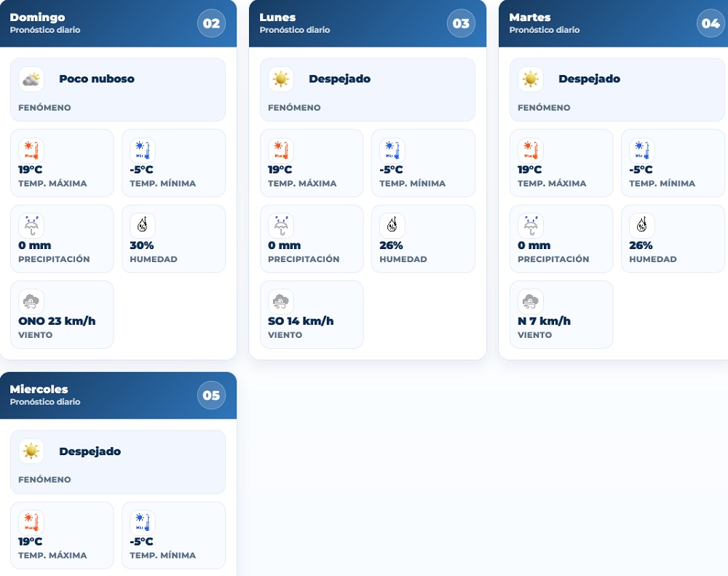Select the 30% humidity card
728x576 pixels.
pyautogui.click(x=174, y=239)
